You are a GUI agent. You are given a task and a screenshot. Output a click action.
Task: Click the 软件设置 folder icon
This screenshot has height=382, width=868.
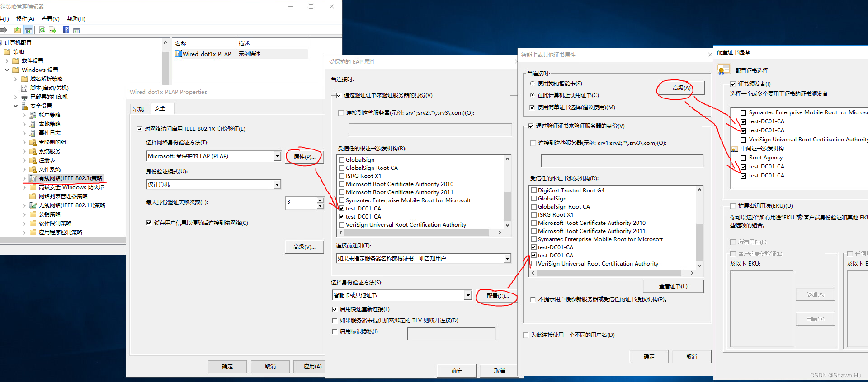(x=15, y=61)
